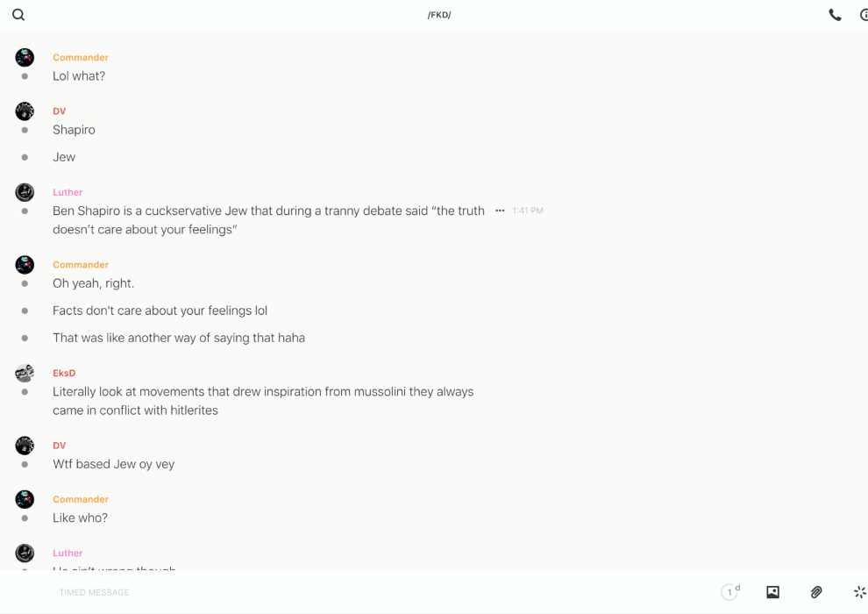Open the conversation search
This screenshot has width=868, height=614.
(x=18, y=15)
